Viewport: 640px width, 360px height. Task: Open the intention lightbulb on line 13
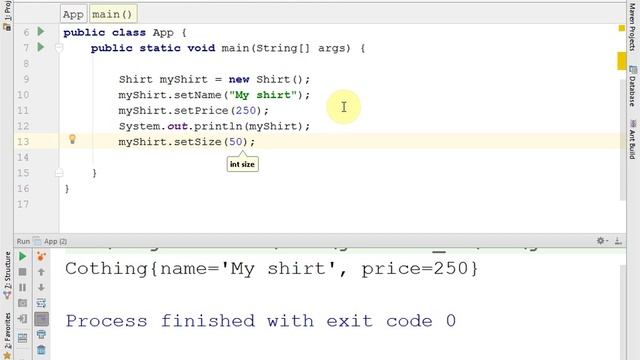click(x=72, y=139)
